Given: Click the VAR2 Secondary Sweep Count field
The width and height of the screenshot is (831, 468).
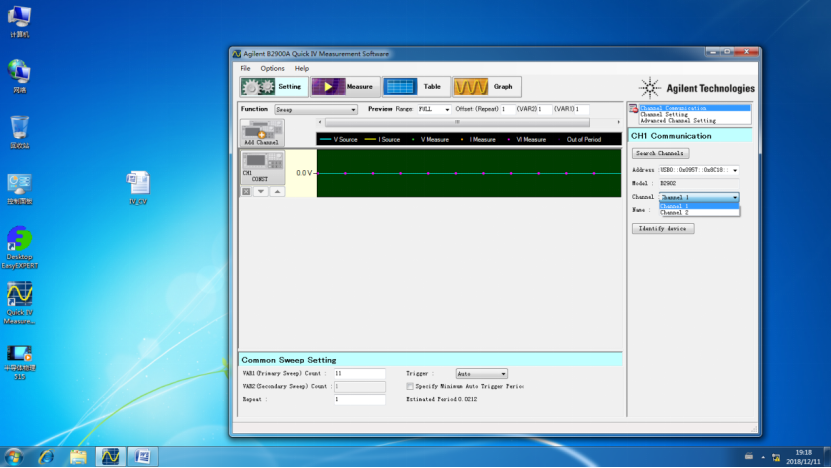Looking at the screenshot, I should tap(359, 386).
